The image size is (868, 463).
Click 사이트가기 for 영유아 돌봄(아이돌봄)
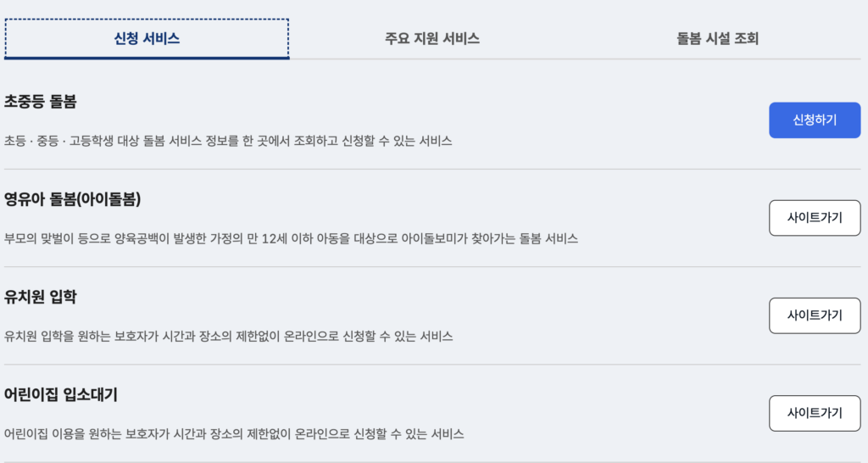tap(814, 218)
